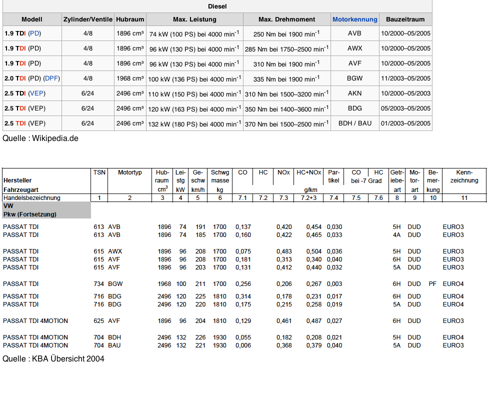Viewport: 500px width, 400px height.
Task: Follow the blue VEP link in the AKN row
Action: [37, 93]
